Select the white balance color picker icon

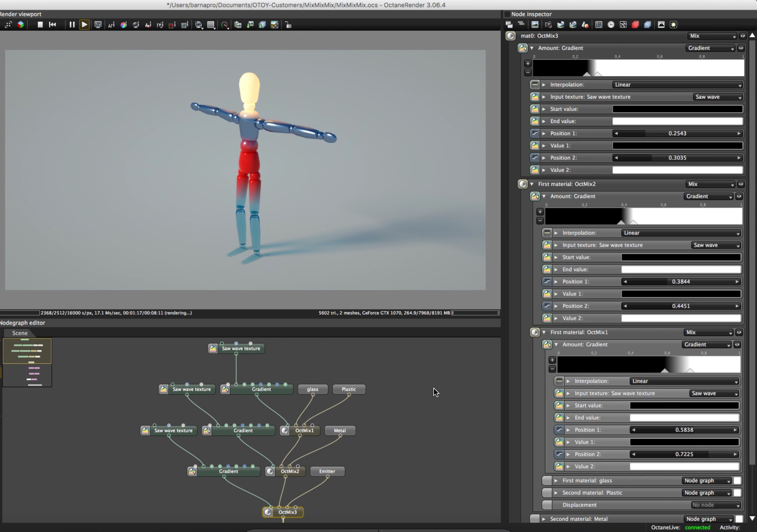coord(124,25)
